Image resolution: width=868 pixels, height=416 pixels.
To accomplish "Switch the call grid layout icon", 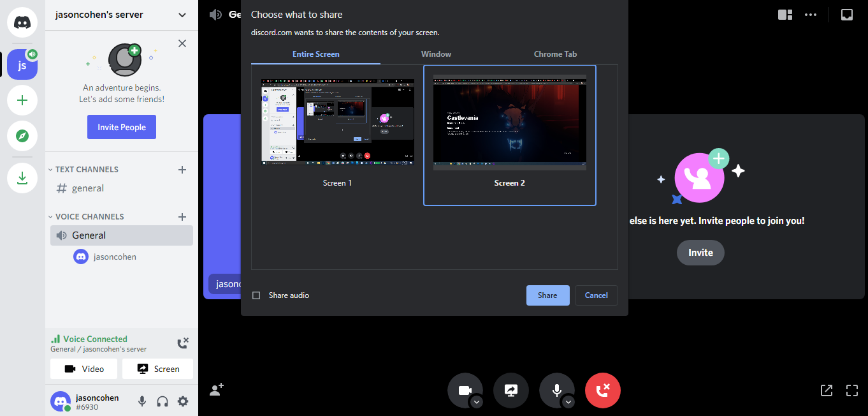I will (785, 15).
